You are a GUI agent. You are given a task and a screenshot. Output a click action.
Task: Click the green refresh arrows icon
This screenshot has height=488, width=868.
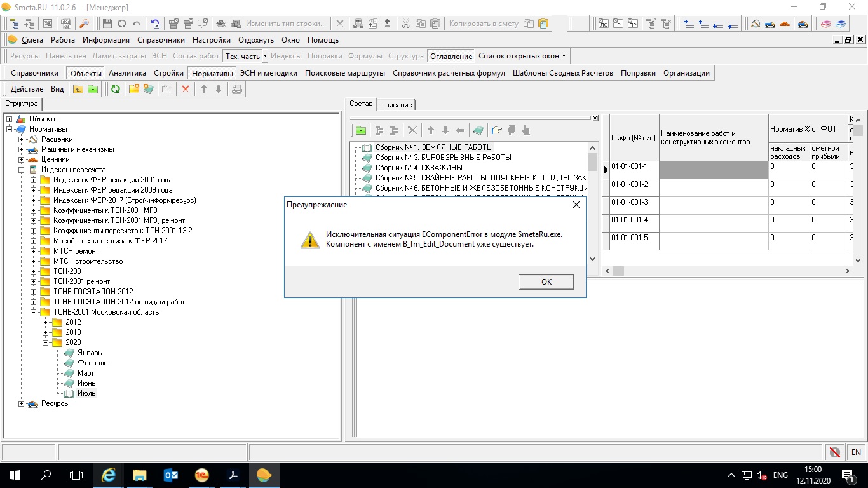116,89
